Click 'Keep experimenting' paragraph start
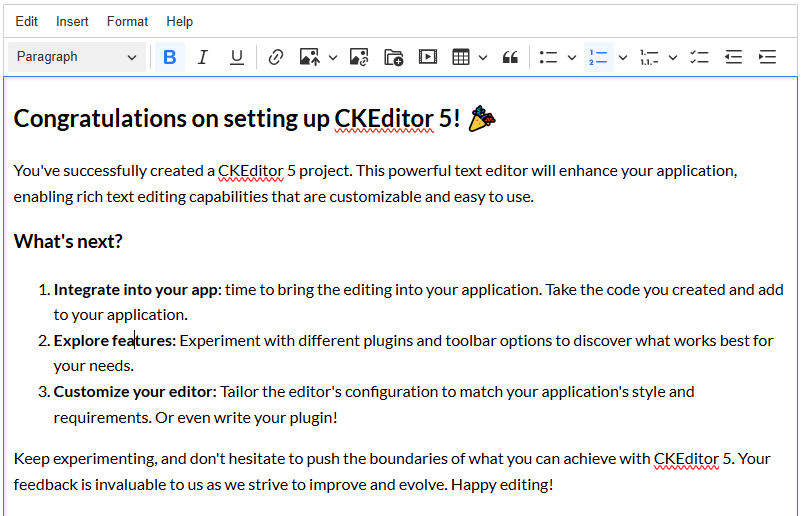Screen dimensions: 805x516 85,459
